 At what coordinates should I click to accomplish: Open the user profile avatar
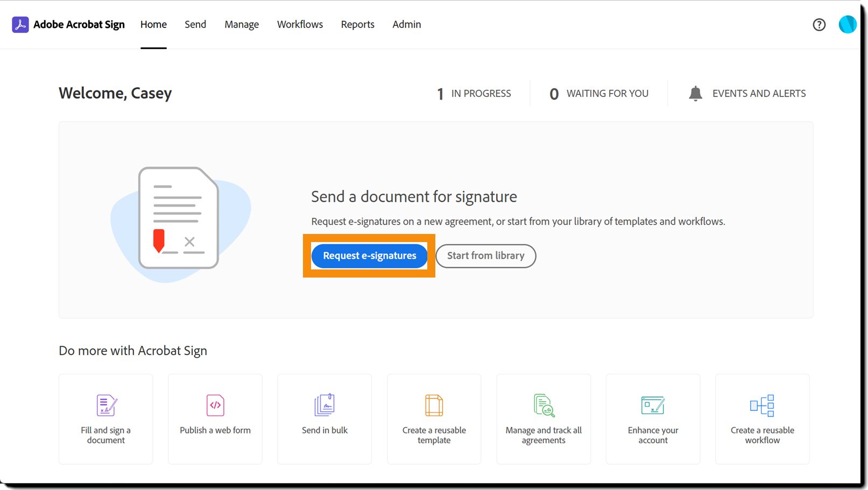[847, 25]
